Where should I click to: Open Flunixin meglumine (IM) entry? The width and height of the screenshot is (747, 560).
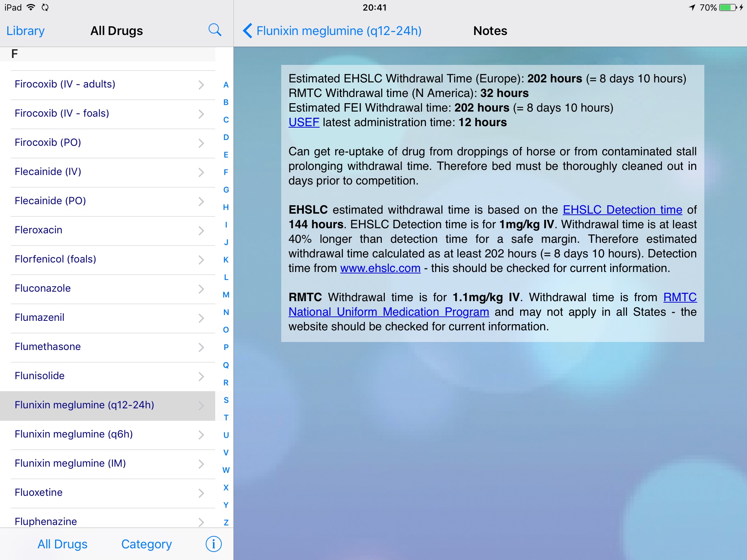pos(108,464)
